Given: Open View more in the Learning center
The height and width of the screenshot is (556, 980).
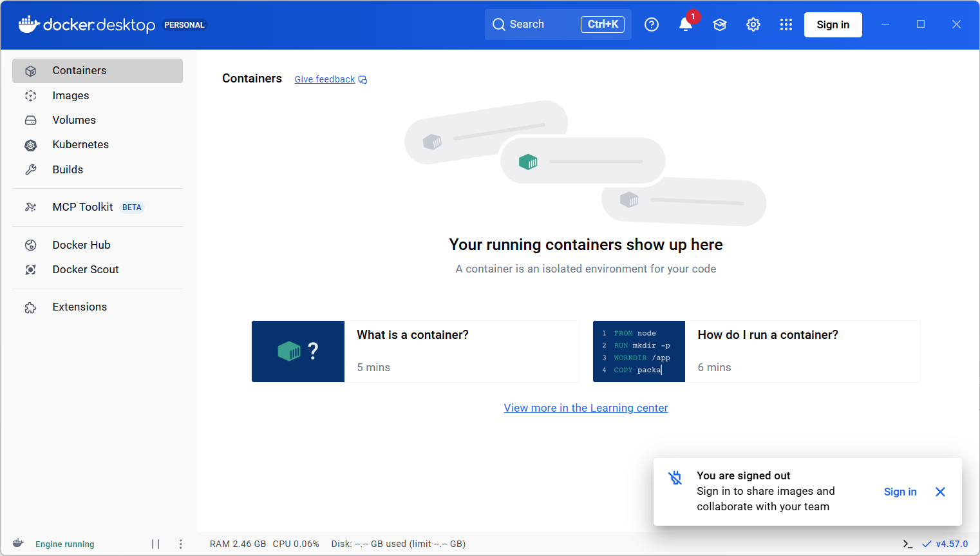Looking at the screenshot, I should coord(586,408).
